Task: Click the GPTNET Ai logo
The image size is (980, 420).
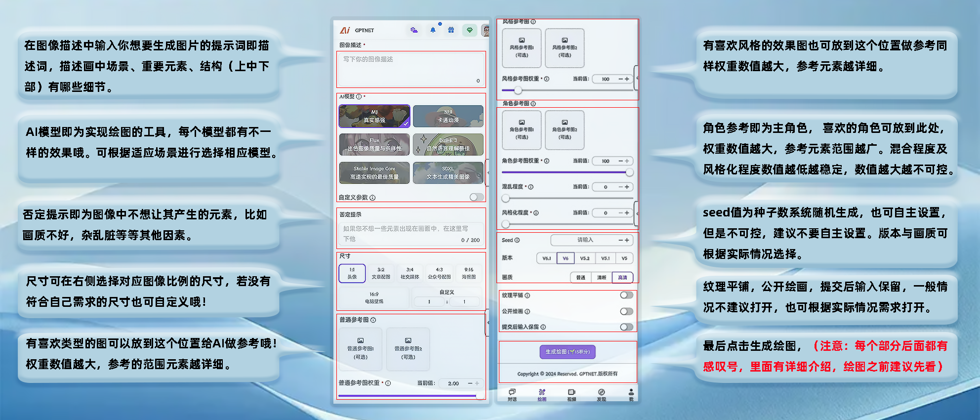Action: [x=345, y=30]
